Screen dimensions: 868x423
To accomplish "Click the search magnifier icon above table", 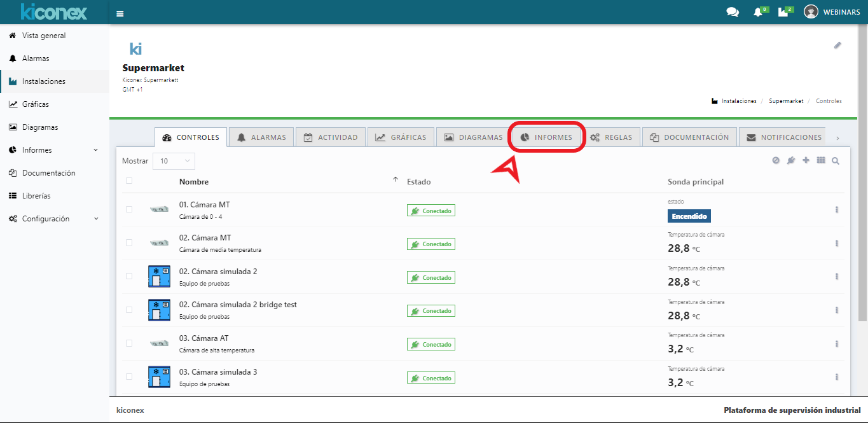I will point(836,161).
